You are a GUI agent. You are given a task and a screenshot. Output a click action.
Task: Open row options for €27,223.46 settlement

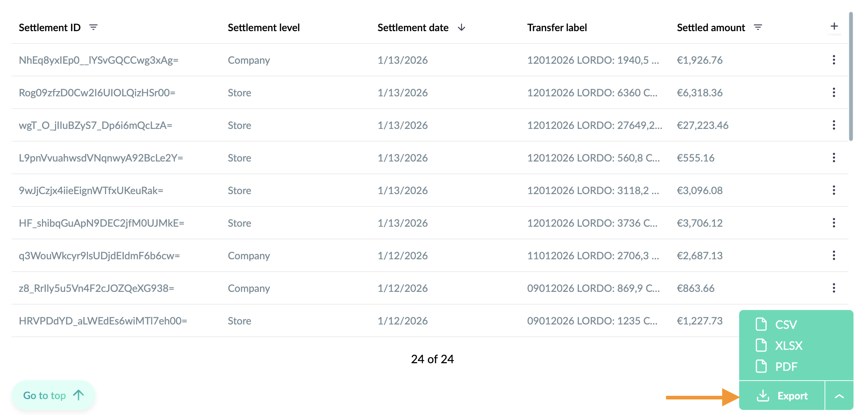(x=834, y=125)
